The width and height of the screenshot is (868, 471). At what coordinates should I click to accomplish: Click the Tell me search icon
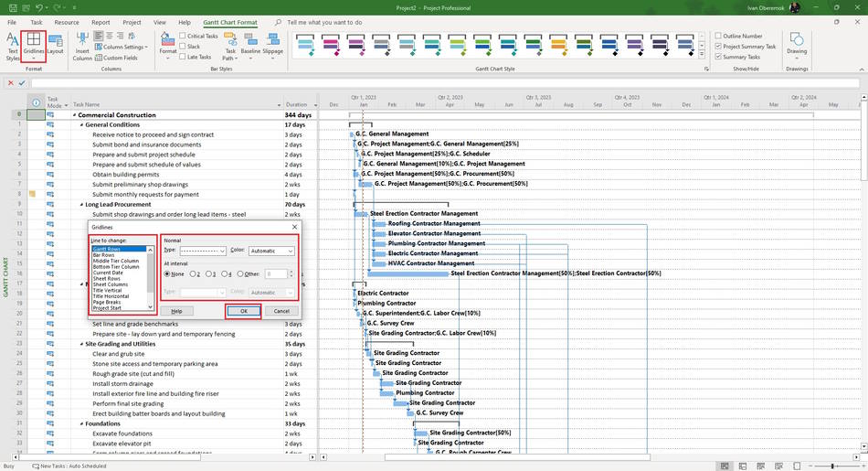(278, 22)
